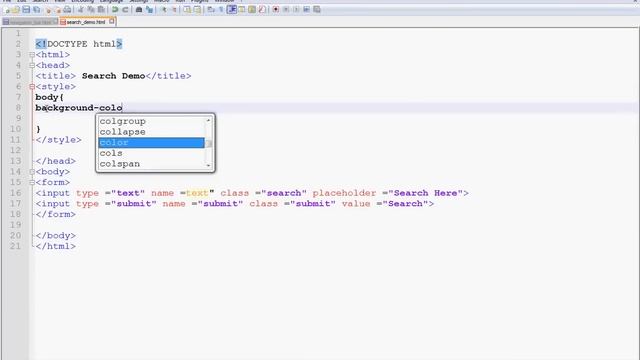The width and height of the screenshot is (640, 360).
Task: Play back the recorded macro
Action: pyautogui.click(x=296, y=9)
